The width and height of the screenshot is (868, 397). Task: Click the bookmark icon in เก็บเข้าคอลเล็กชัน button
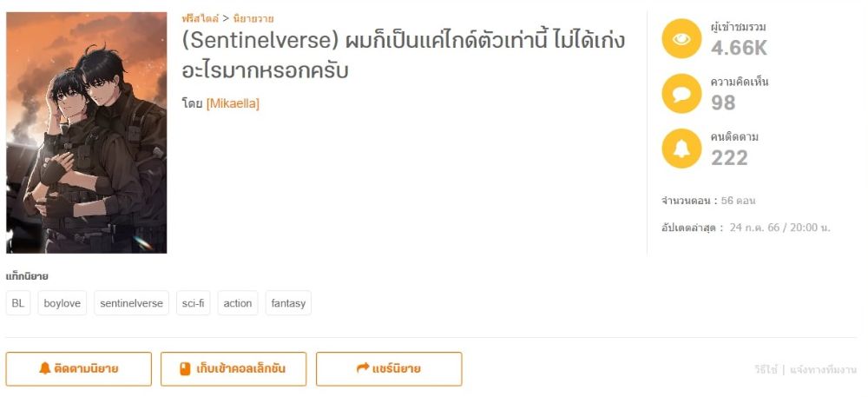click(x=184, y=369)
